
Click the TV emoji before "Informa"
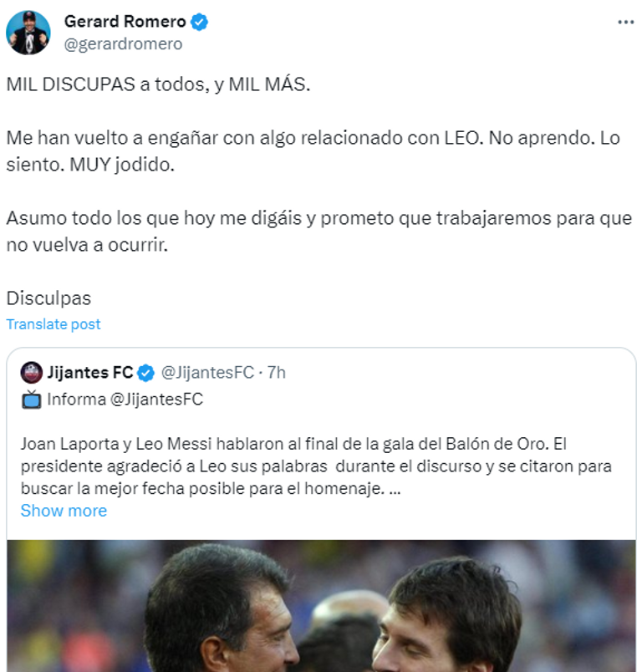(x=31, y=400)
